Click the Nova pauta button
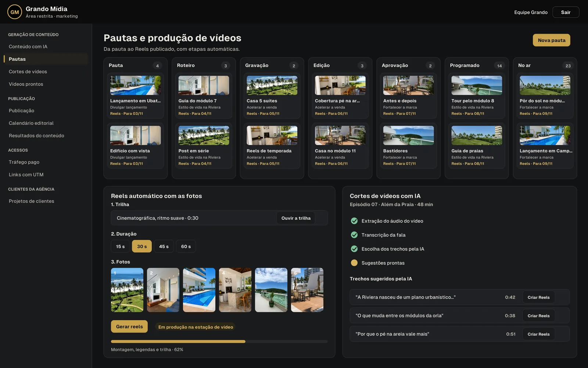 [x=552, y=40]
